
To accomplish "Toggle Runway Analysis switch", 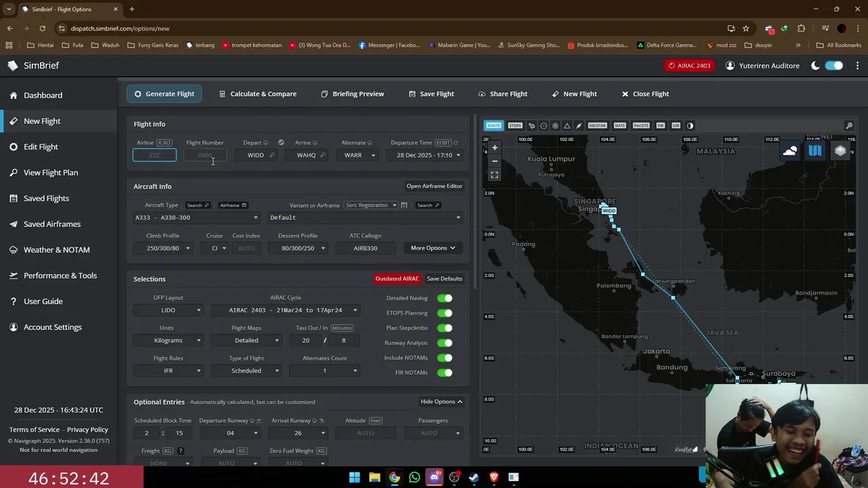I will (x=445, y=343).
